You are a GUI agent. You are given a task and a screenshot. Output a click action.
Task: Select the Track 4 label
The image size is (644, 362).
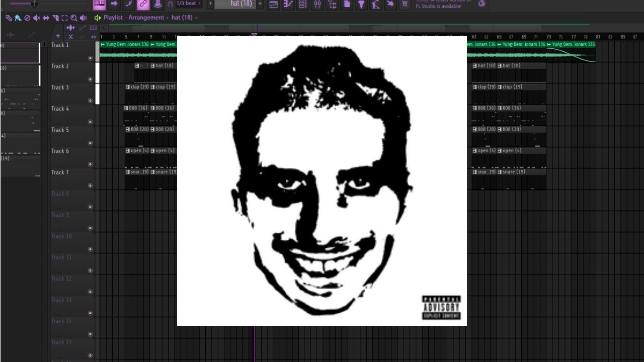click(60, 109)
